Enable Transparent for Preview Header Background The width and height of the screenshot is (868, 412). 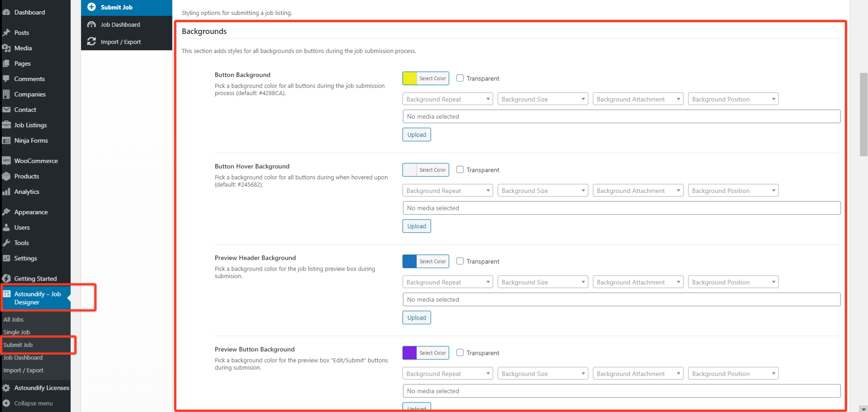pyautogui.click(x=460, y=261)
